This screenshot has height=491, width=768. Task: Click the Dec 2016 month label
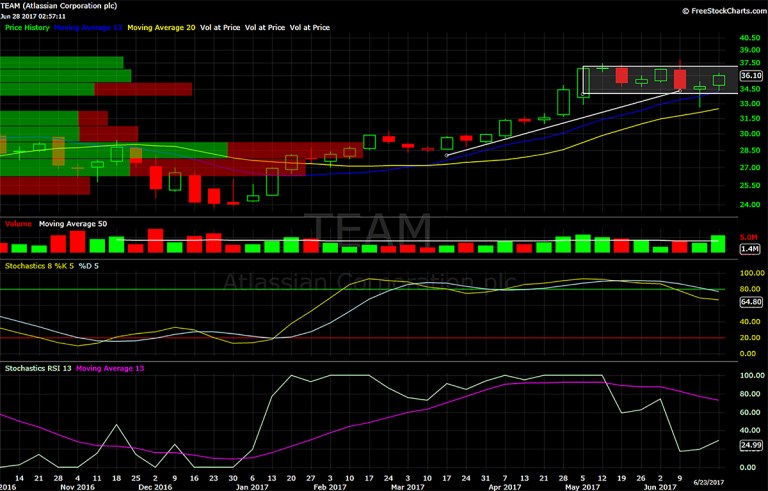(x=155, y=487)
